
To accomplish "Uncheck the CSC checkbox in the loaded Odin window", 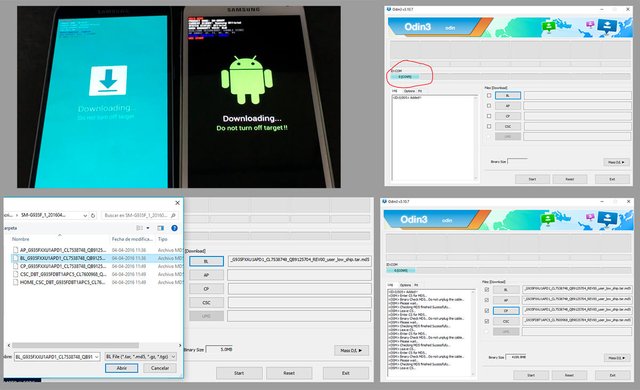I will coord(487,321).
